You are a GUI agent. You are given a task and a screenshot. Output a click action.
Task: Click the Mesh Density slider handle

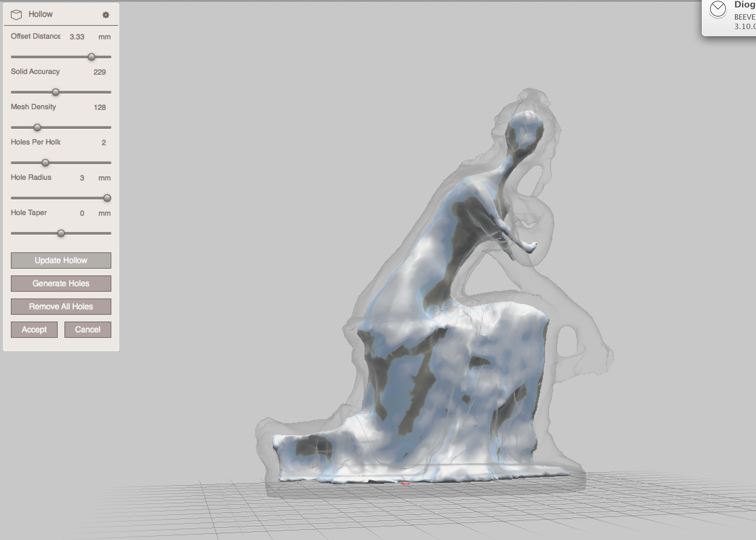[37, 128]
